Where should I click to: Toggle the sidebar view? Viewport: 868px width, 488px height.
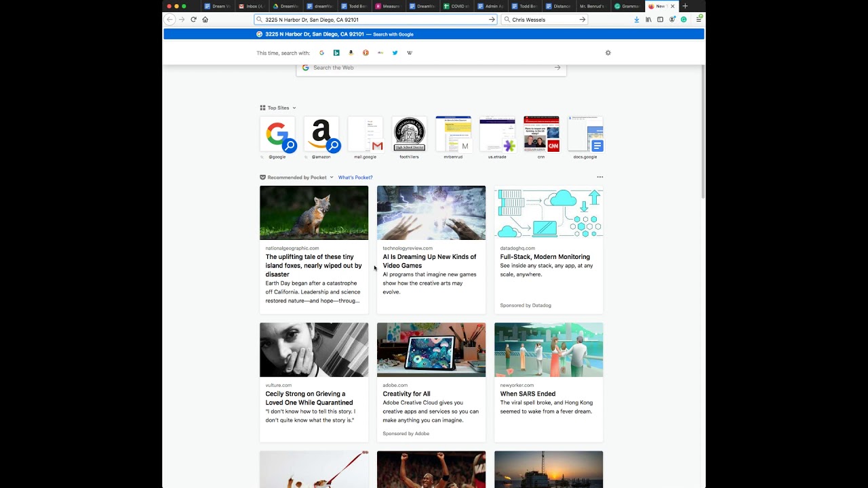(x=660, y=20)
